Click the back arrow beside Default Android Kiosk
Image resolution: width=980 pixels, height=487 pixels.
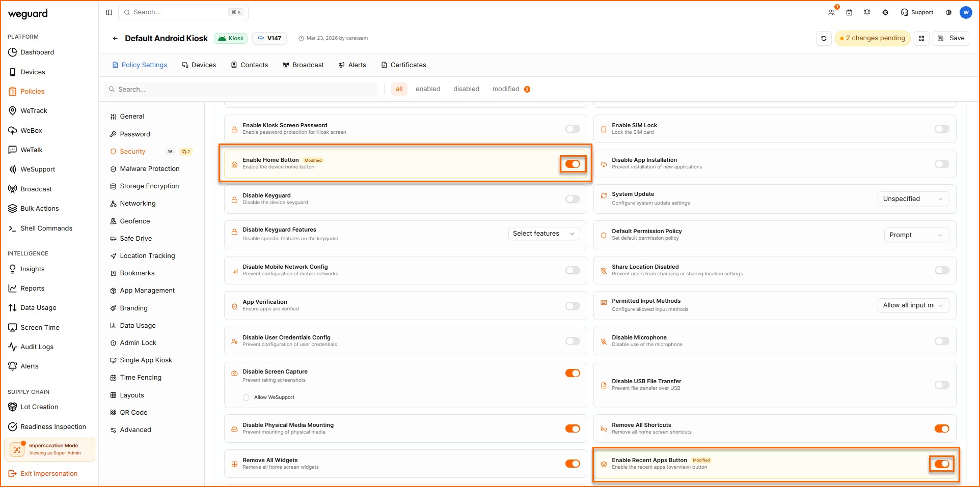(115, 39)
